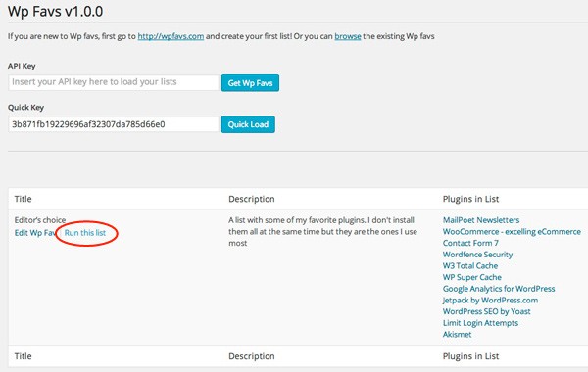Open the Akismet plugin link
This screenshot has width=588, height=372.
click(457, 335)
